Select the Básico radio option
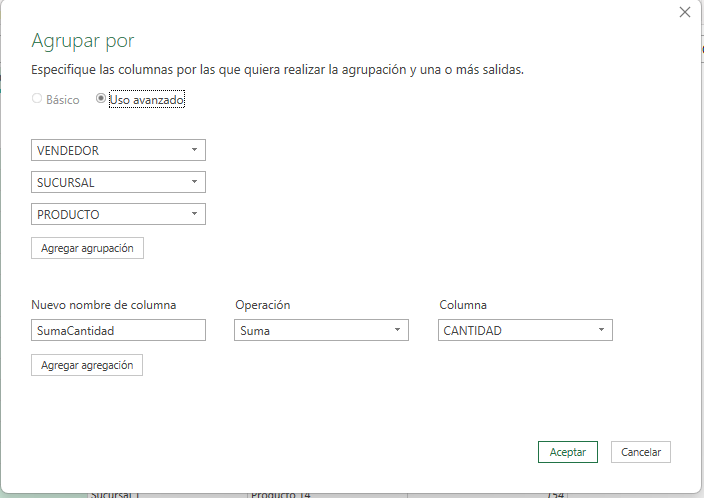Image resolution: width=704 pixels, height=498 pixels. [38, 100]
